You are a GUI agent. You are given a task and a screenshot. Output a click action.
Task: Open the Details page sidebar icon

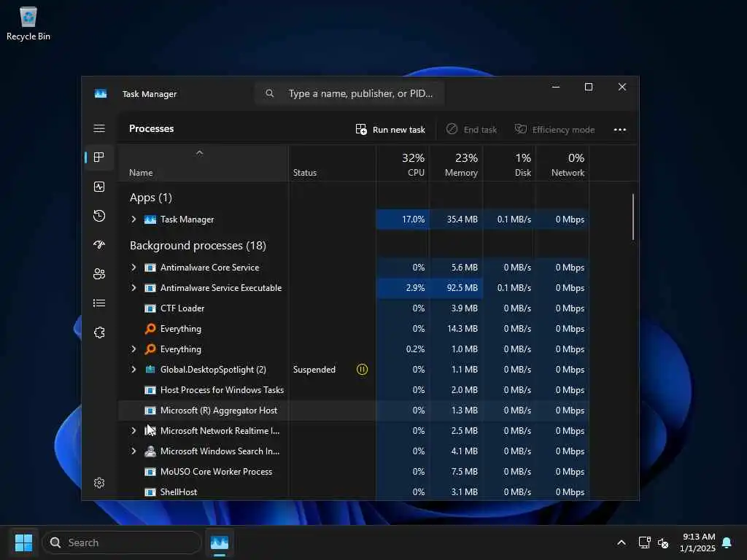pos(99,303)
